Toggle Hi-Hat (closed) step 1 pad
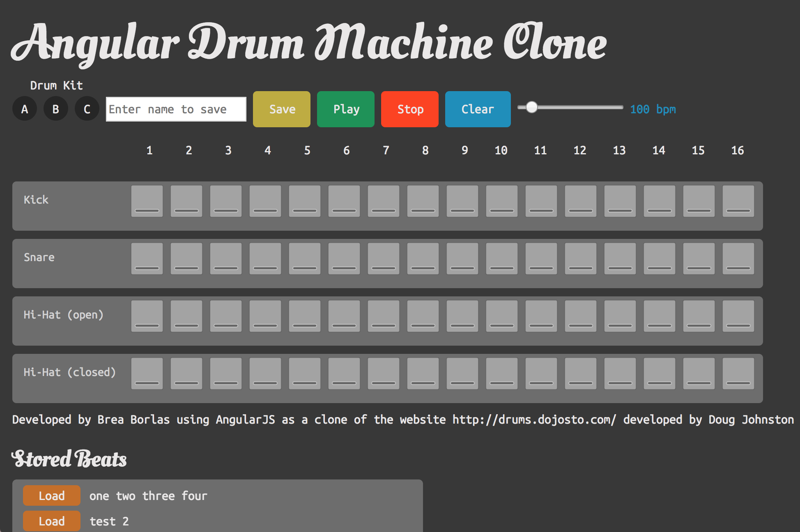This screenshot has width=800, height=532. tap(147, 374)
